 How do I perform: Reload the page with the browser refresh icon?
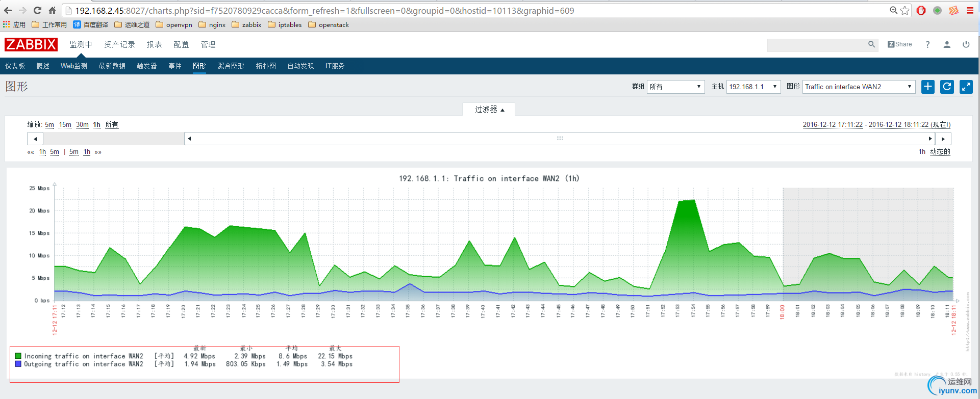coord(37,10)
